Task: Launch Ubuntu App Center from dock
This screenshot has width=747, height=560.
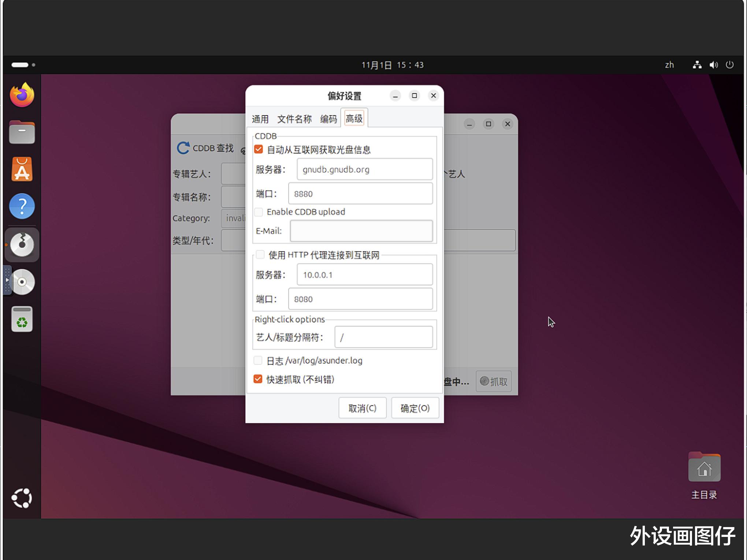Action: click(x=22, y=169)
